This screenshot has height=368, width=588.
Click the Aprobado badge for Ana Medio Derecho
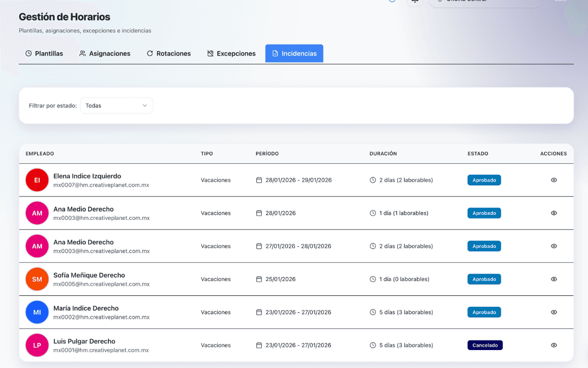484,213
